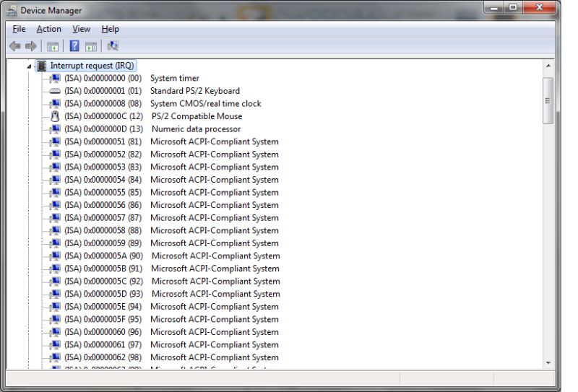
Task: Minimize the Device Manager window
Action: click(x=494, y=8)
